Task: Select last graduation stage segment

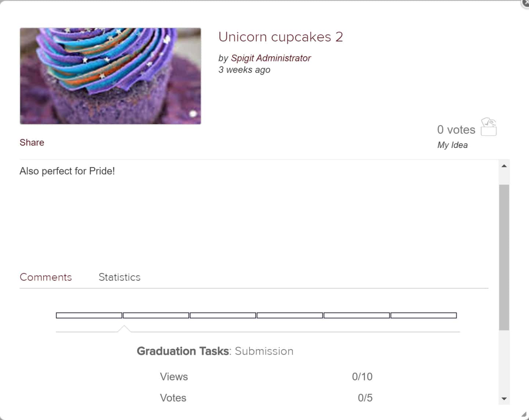Action: (423, 315)
